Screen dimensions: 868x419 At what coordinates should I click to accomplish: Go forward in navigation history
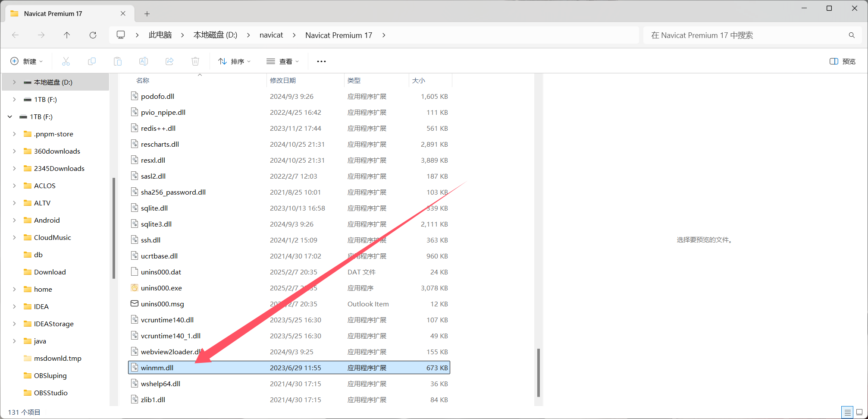[41, 35]
